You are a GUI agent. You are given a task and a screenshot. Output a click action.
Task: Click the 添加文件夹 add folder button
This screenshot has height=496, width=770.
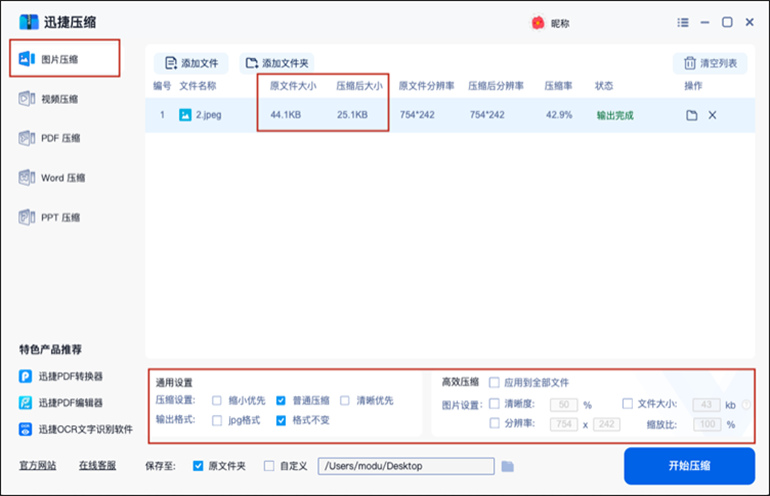click(x=276, y=63)
